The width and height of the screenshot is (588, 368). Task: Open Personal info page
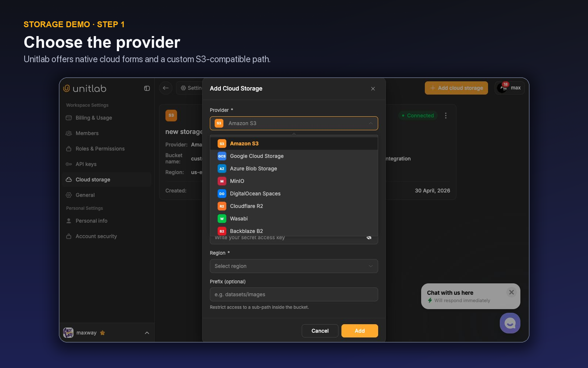pos(107,221)
